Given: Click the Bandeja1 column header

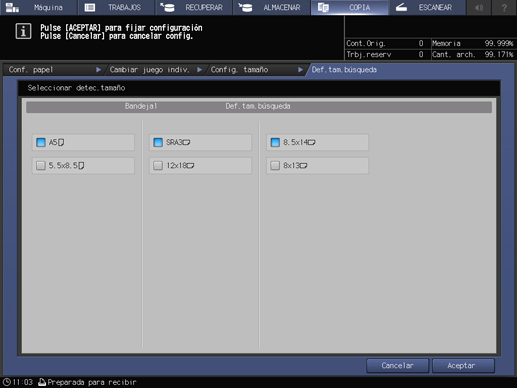Looking at the screenshot, I should 141,106.
